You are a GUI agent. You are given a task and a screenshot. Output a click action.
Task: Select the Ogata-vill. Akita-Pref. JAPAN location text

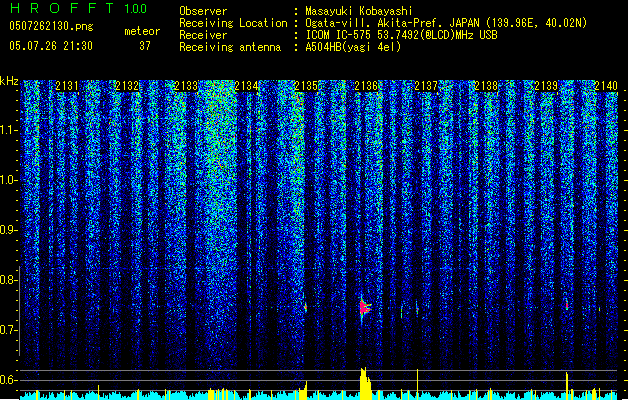[446, 23]
